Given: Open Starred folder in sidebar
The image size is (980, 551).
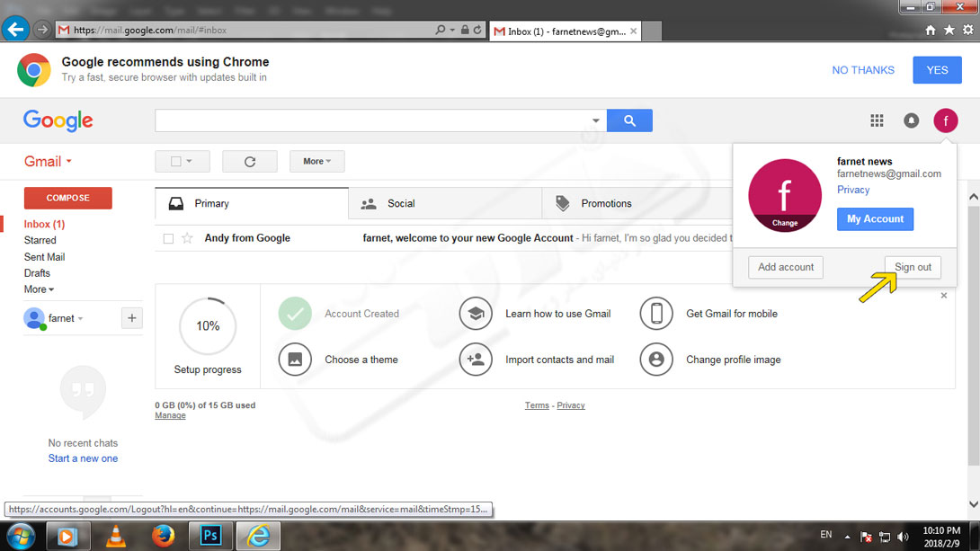Looking at the screenshot, I should [40, 240].
